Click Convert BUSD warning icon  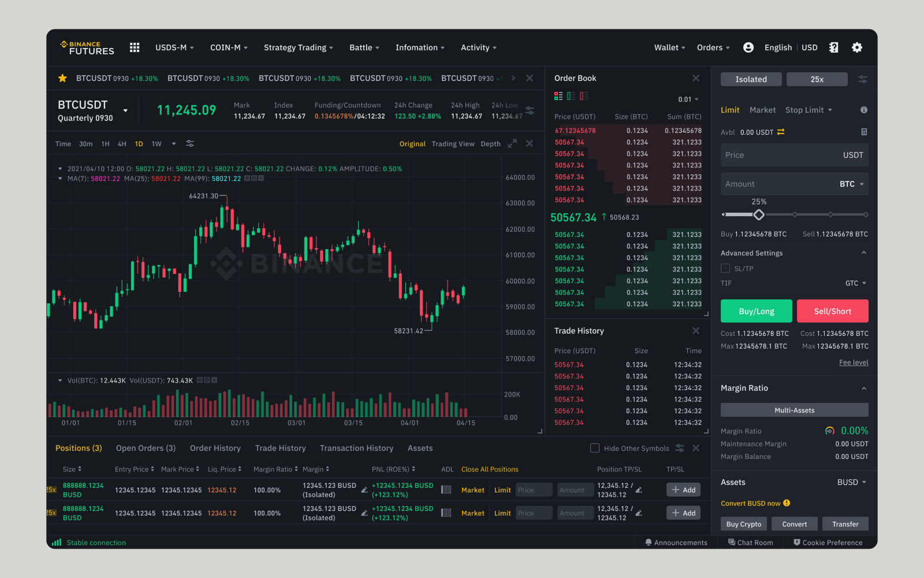pos(787,503)
